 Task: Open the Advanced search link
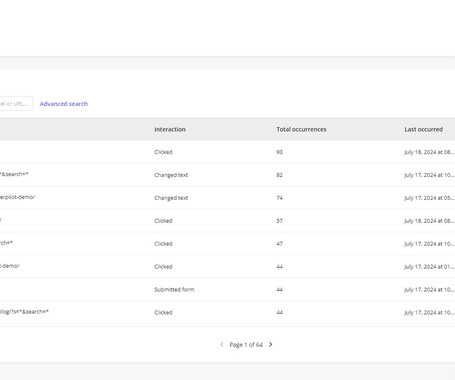click(64, 104)
